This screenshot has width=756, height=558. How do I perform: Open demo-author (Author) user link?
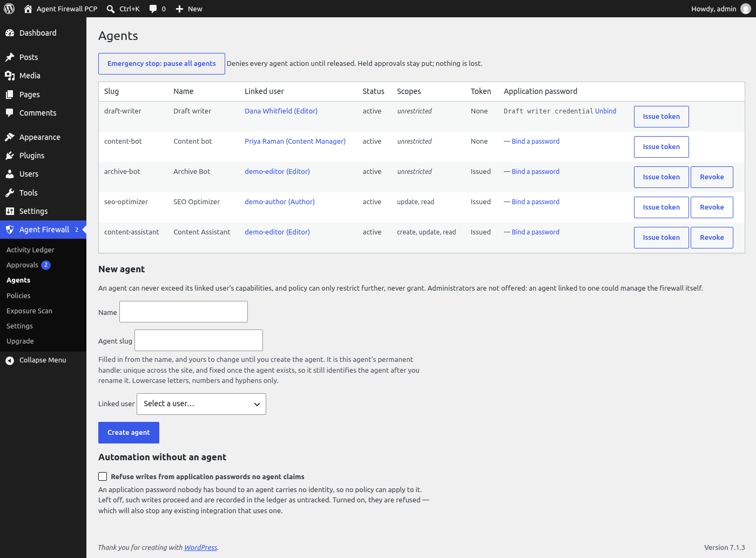pos(279,202)
